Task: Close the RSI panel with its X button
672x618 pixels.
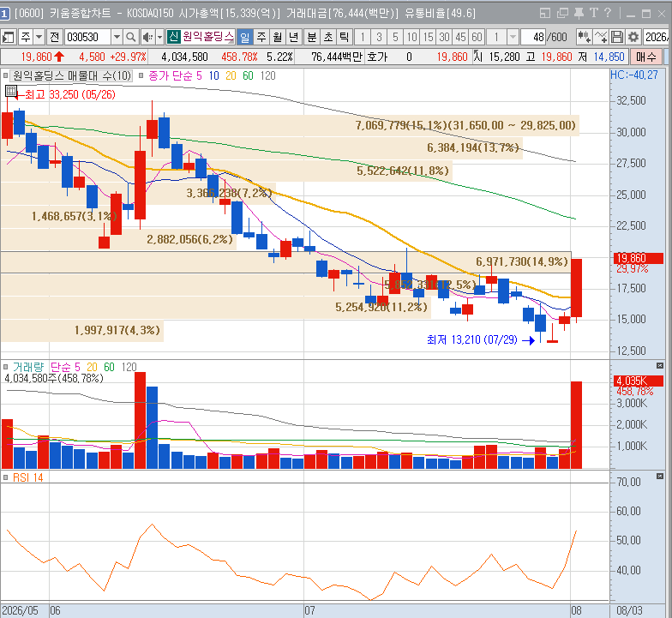Action: click(660, 477)
